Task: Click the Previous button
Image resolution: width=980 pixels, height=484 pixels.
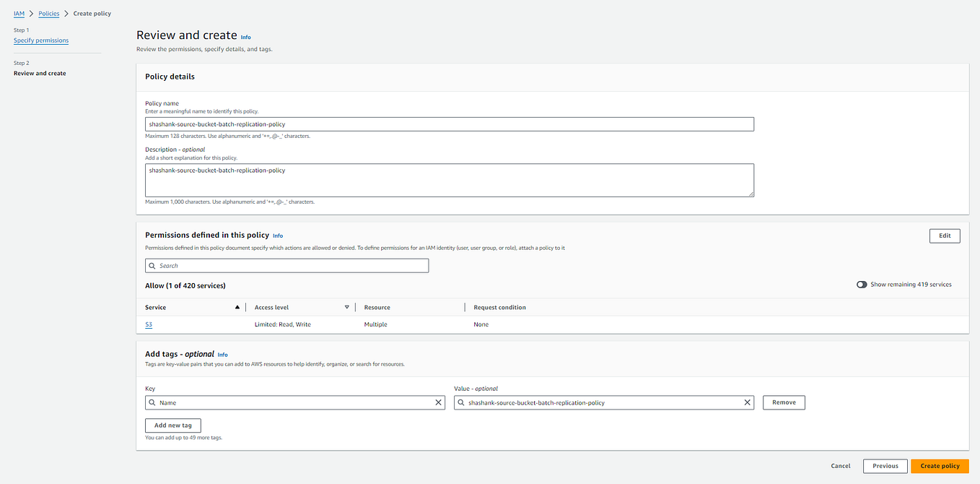Action: (885, 466)
